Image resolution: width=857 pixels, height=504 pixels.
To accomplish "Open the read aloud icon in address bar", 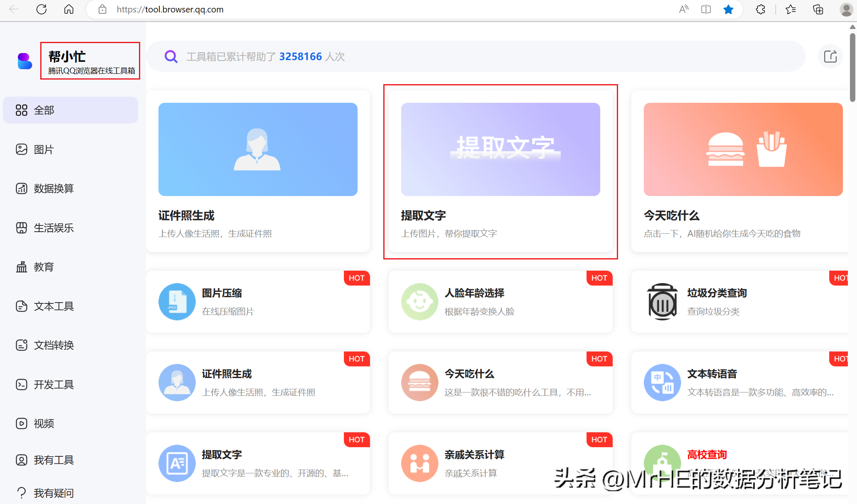I will 684,9.
